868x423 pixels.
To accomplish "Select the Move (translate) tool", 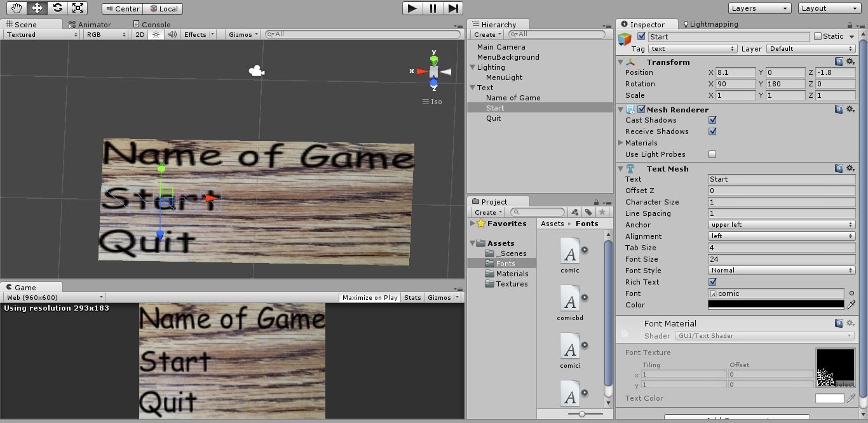I will coord(38,8).
